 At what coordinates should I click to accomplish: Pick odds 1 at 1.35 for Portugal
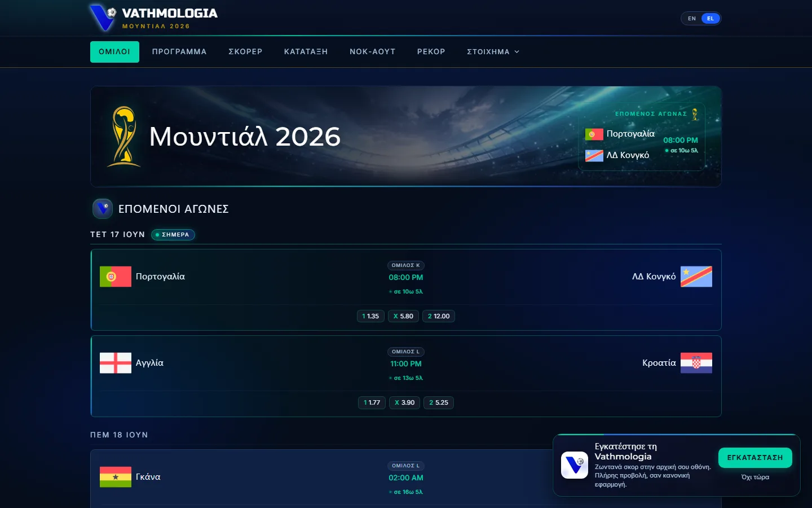click(x=370, y=316)
